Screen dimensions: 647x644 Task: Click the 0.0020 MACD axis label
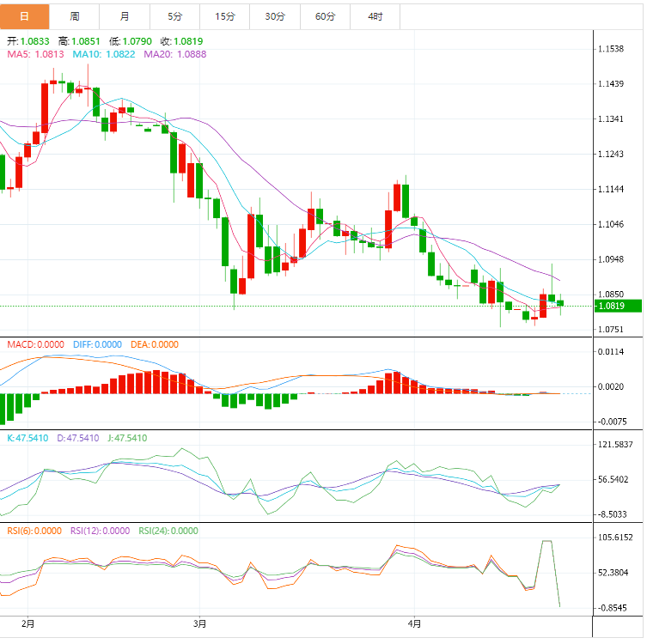click(x=611, y=386)
